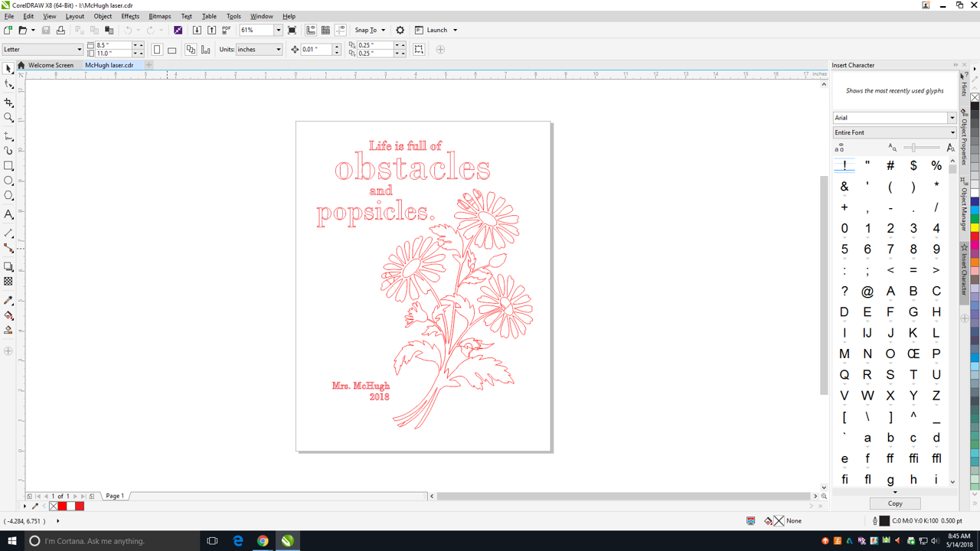980x551 pixels.
Task: Open the Arial font dropdown
Action: [x=952, y=118]
